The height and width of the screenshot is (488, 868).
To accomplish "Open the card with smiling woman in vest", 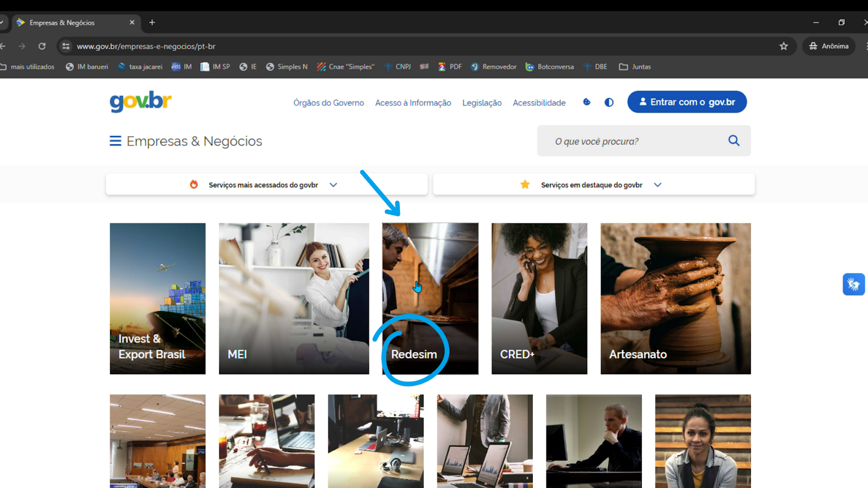I will coord(703,441).
